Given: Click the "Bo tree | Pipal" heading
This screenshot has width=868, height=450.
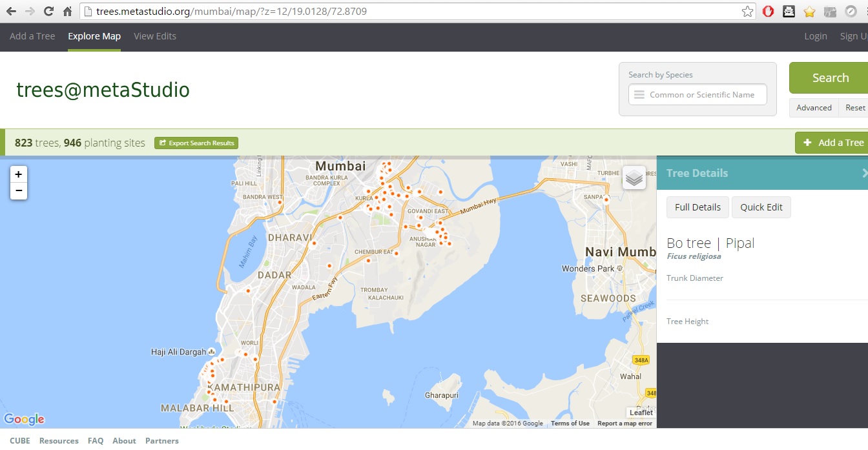Looking at the screenshot, I should point(710,243).
